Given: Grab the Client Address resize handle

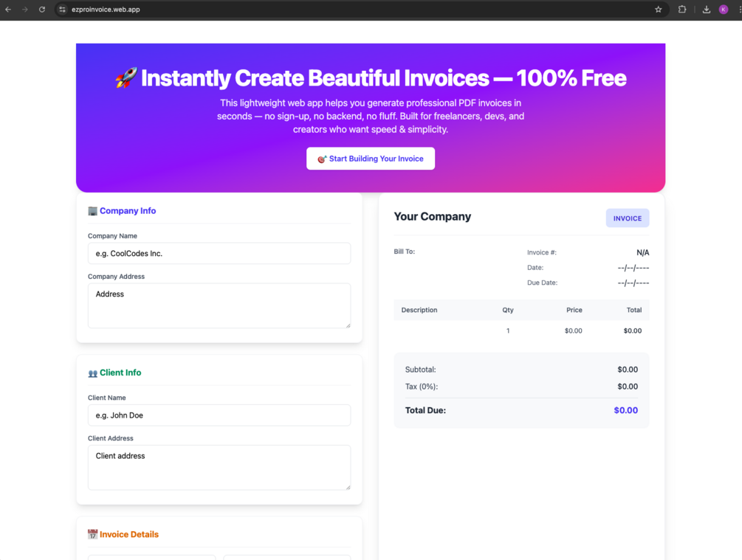Looking at the screenshot, I should pyautogui.click(x=348, y=486).
